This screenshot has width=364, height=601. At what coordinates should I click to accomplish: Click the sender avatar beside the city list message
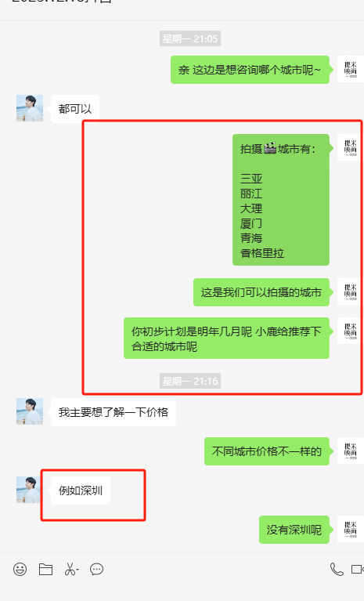pyautogui.click(x=350, y=147)
